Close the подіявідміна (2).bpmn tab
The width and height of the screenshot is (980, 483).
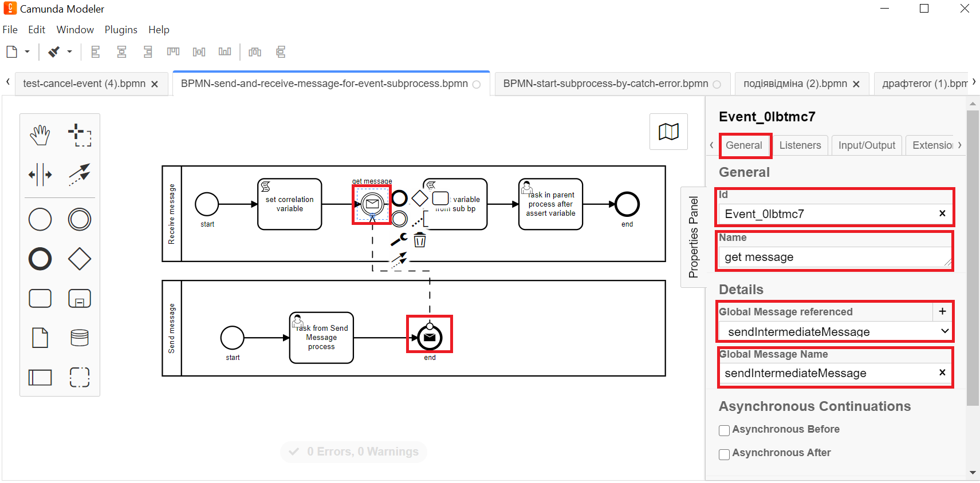pyautogui.click(x=856, y=84)
